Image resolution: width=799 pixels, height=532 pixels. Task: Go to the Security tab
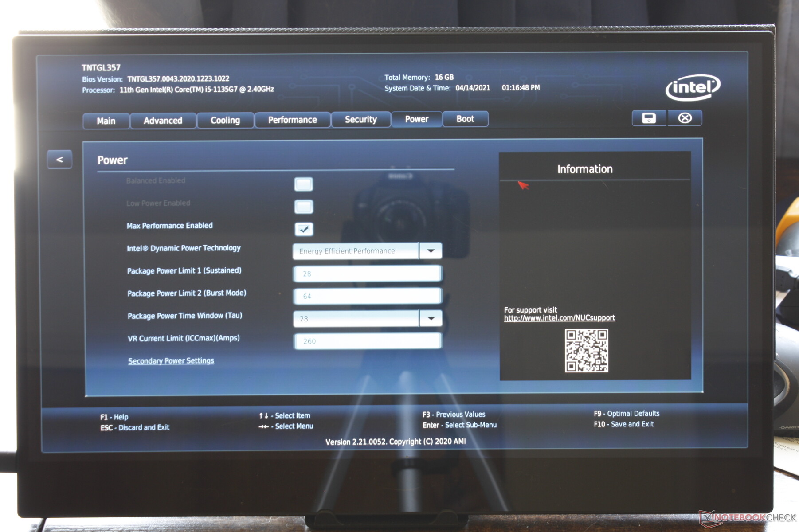361,119
